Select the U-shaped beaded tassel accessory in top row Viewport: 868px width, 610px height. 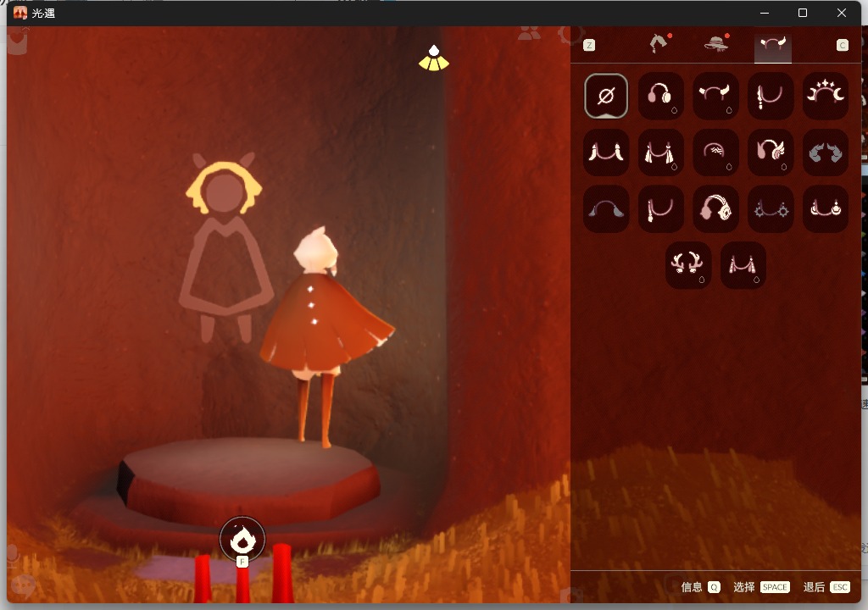click(770, 96)
